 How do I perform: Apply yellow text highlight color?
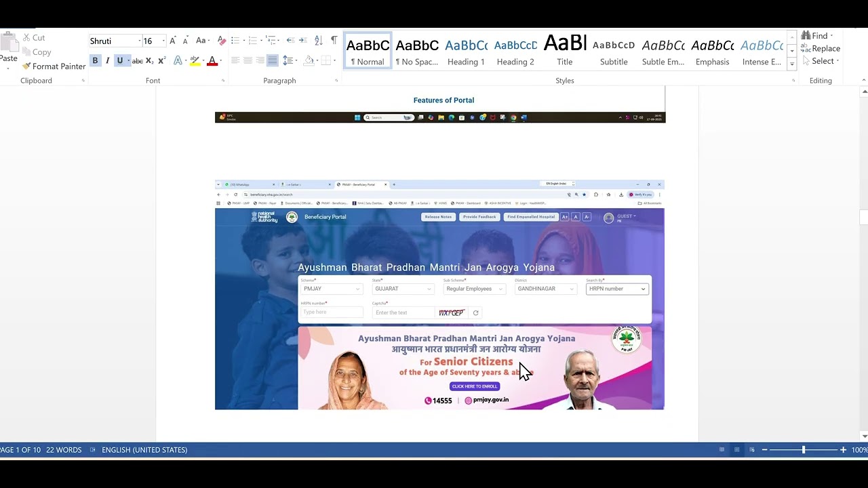[x=195, y=60]
